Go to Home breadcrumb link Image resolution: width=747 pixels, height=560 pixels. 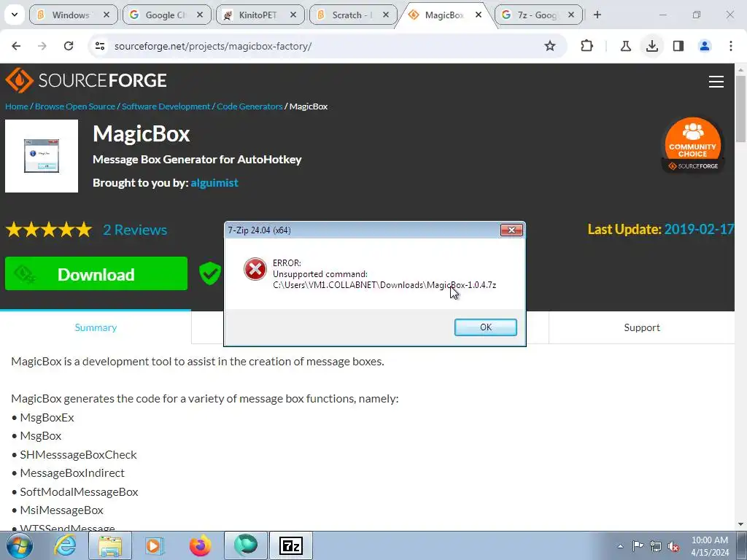click(x=16, y=106)
